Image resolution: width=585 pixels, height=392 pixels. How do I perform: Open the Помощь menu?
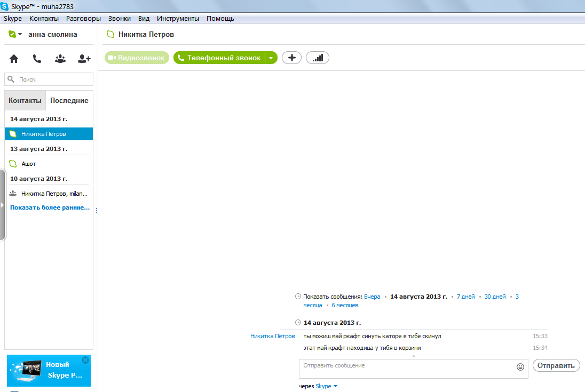coord(220,18)
